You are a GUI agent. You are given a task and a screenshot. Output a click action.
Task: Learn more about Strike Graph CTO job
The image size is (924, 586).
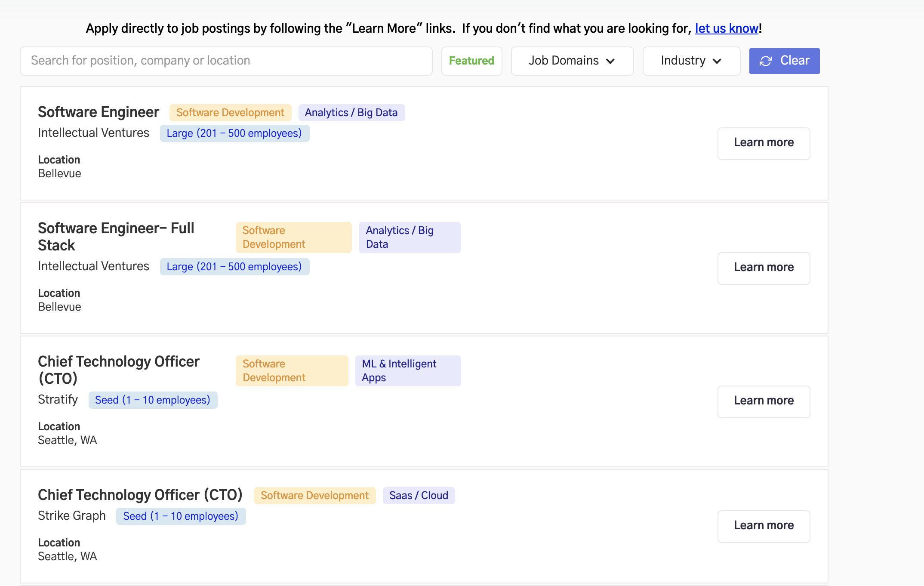[764, 526]
